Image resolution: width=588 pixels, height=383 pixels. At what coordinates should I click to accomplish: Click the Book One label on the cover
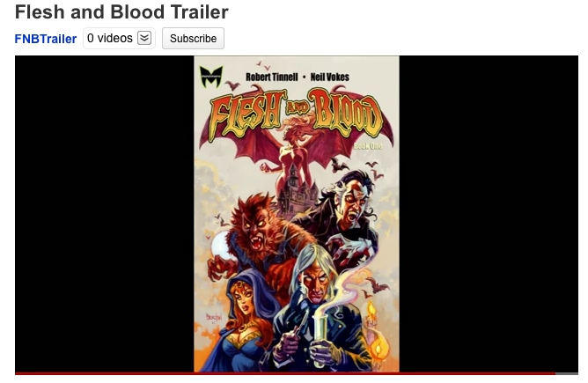pos(368,145)
